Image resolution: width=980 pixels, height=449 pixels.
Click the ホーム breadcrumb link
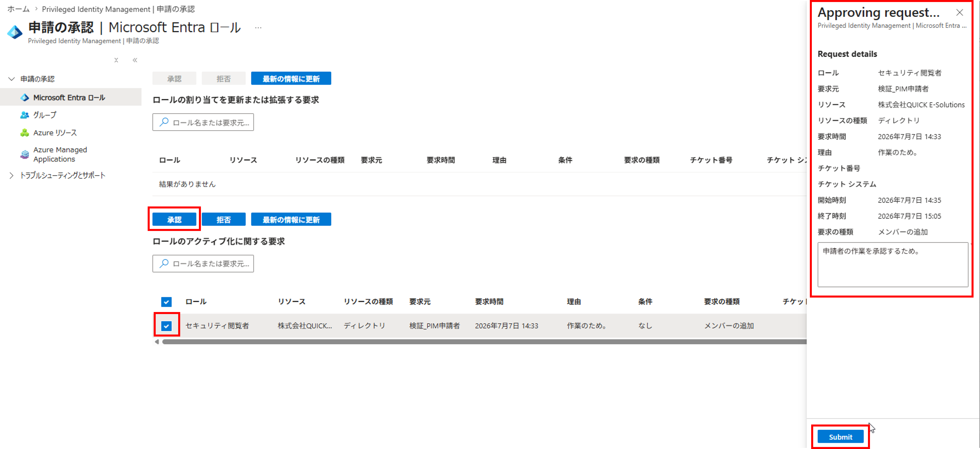coord(18,9)
